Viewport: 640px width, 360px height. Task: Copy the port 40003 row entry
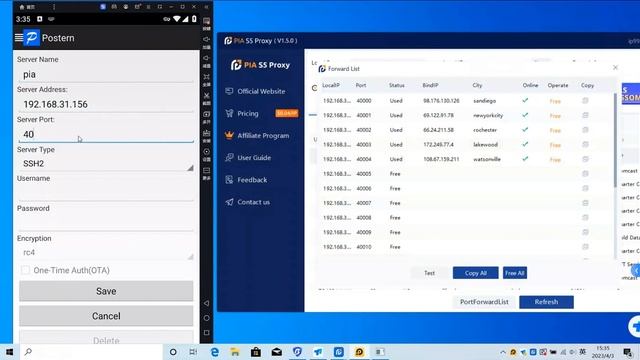(x=585, y=144)
